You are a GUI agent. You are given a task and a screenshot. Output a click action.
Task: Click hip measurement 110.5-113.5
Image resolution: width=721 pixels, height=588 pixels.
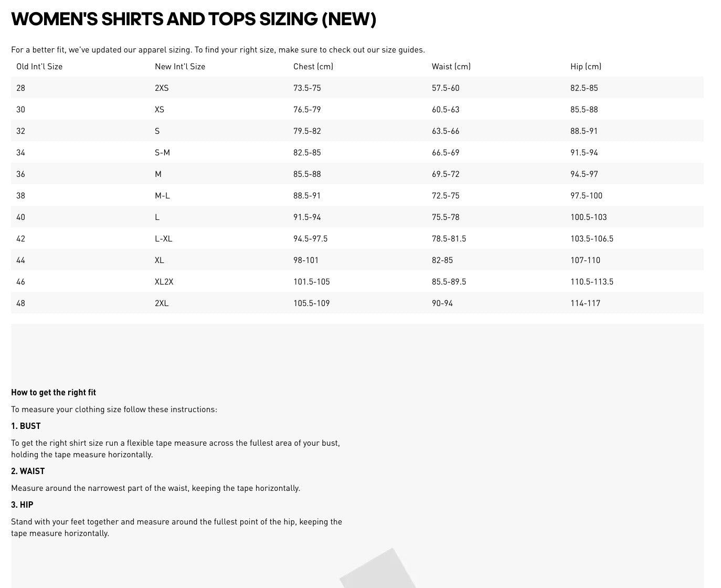pos(592,282)
